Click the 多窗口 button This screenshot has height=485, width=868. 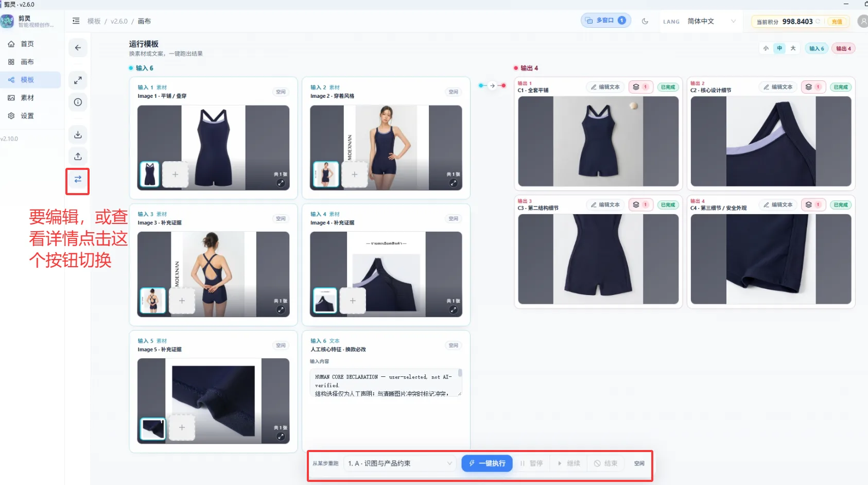pos(606,21)
